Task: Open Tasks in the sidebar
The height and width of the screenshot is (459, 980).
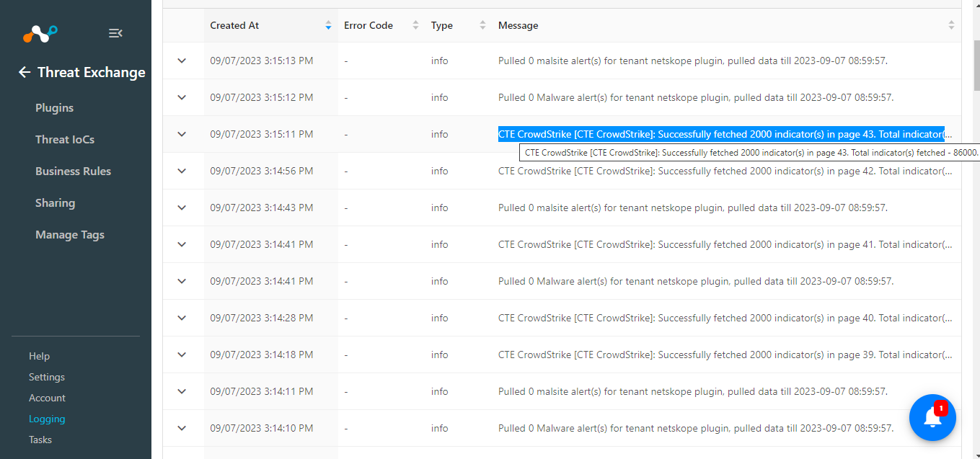Action: tap(40, 440)
